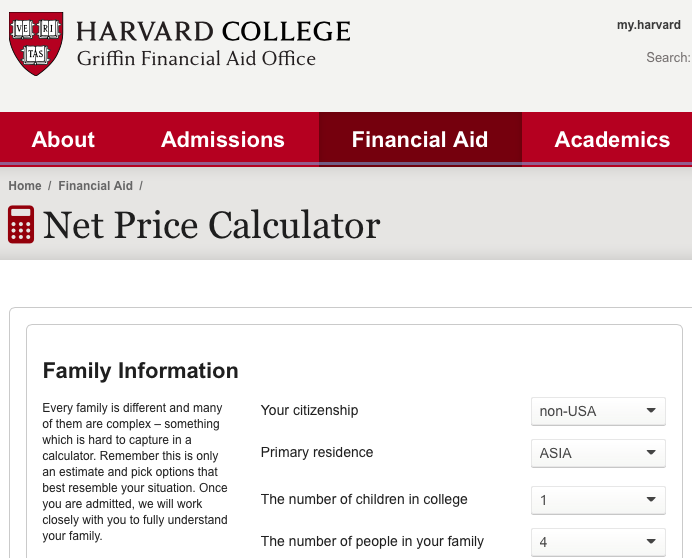The image size is (692, 558).
Task: Expand the number of children in college dropdown
Action: point(598,500)
